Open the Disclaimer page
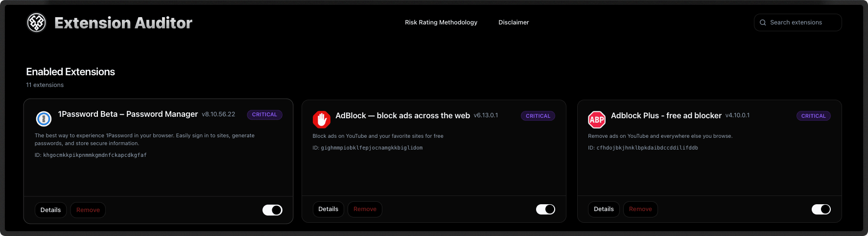 point(514,22)
